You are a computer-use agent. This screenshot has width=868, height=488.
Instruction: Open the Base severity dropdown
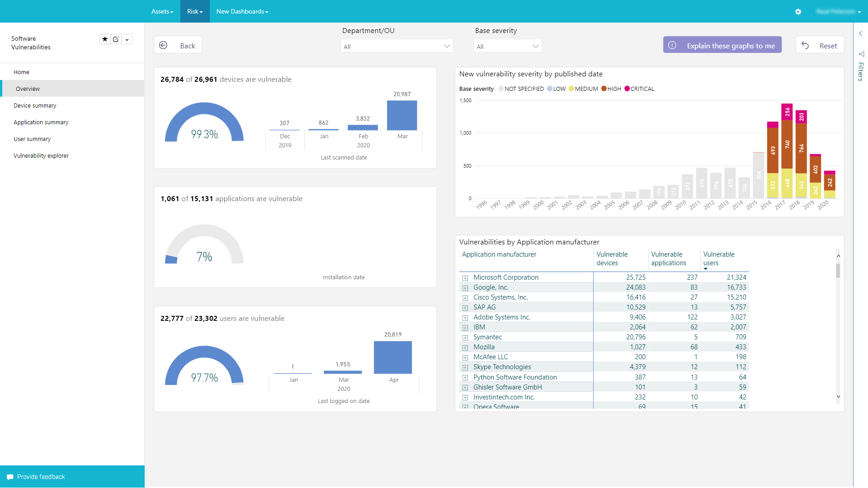click(x=507, y=46)
